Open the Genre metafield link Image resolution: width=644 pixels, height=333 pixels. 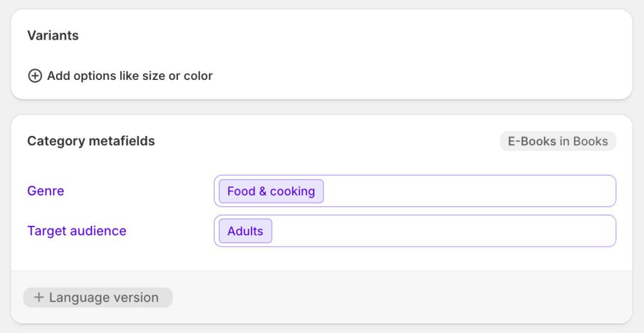pyautogui.click(x=45, y=191)
